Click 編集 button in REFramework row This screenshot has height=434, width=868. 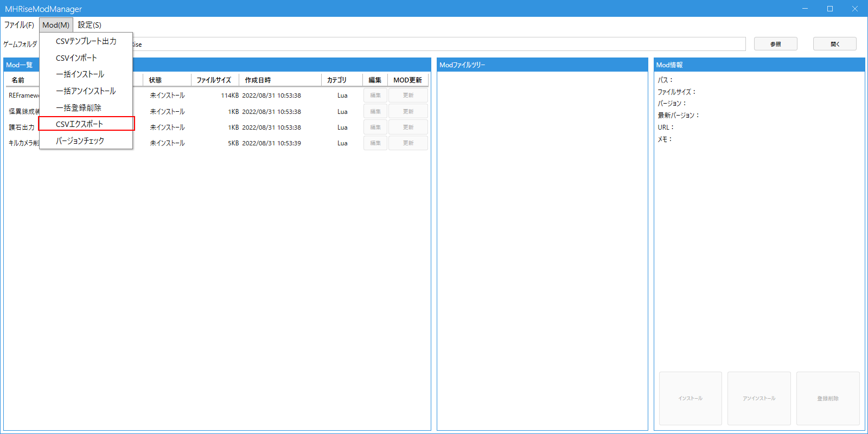click(x=375, y=95)
